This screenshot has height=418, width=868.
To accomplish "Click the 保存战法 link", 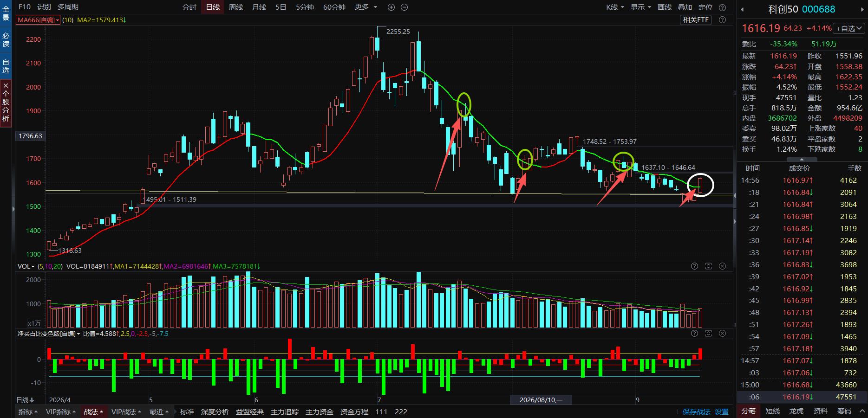I will pos(697,412).
